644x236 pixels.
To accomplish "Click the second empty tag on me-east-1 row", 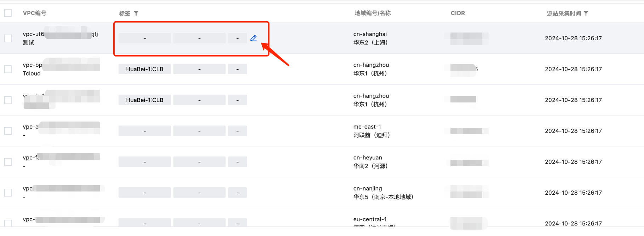I will (x=200, y=131).
